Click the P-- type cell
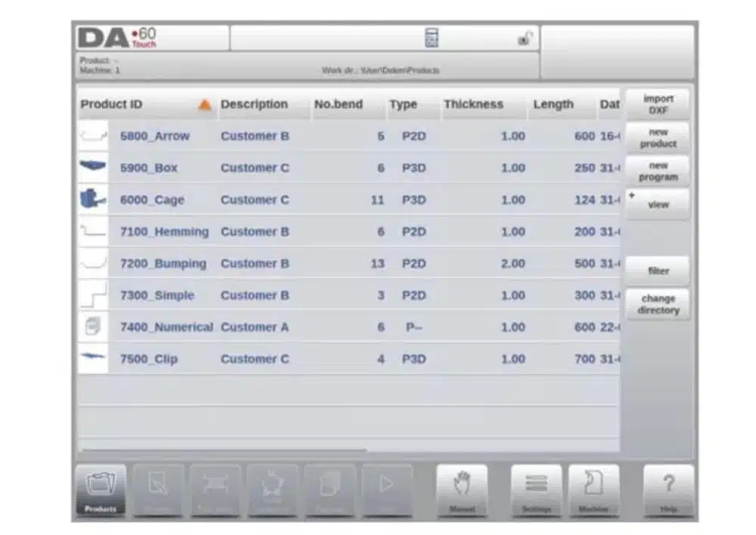Viewport: 756px width, 535px height. point(414,327)
